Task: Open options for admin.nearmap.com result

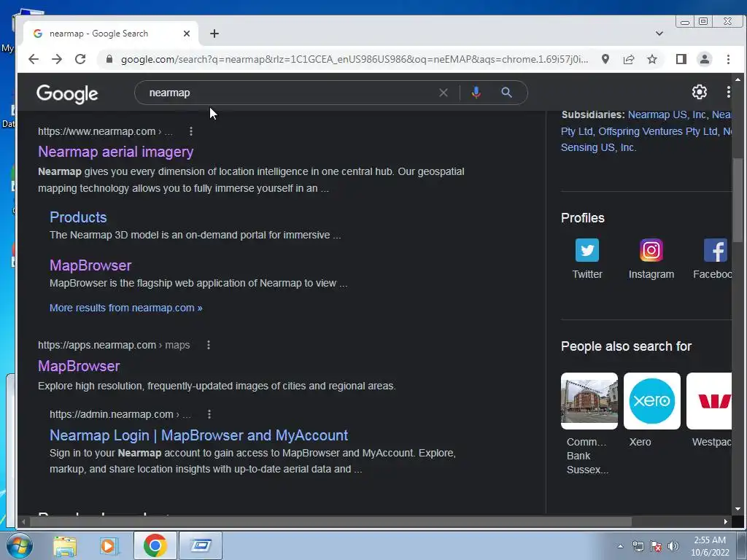Action: 209,414
